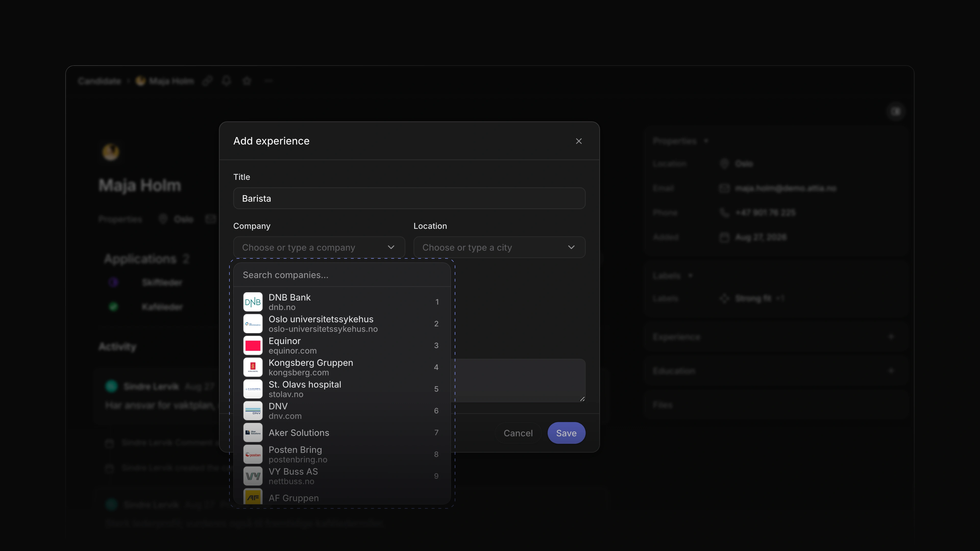Image resolution: width=980 pixels, height=551 pixels.
Task: Click Maja Holm's avatar image
Action: click(111, 152)
